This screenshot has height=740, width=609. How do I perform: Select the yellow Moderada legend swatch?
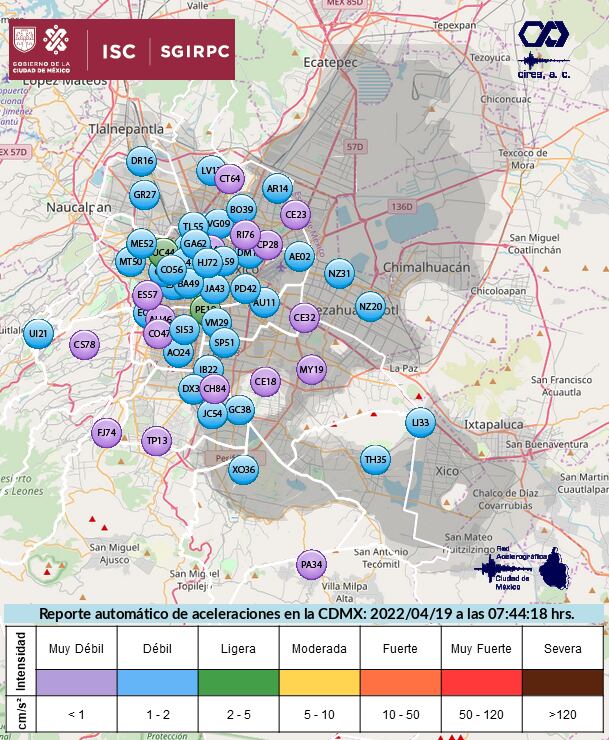tap(319, 682)
